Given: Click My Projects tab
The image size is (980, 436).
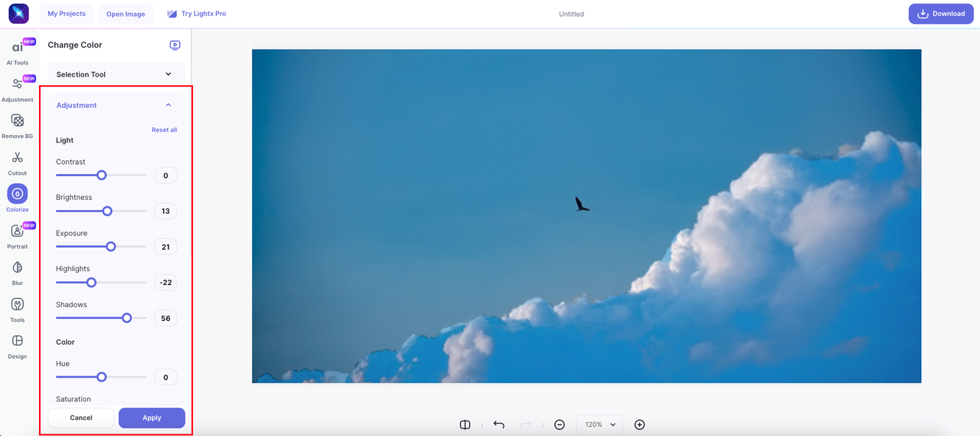Looking at the screenshot, I should [x=67, y=14].
